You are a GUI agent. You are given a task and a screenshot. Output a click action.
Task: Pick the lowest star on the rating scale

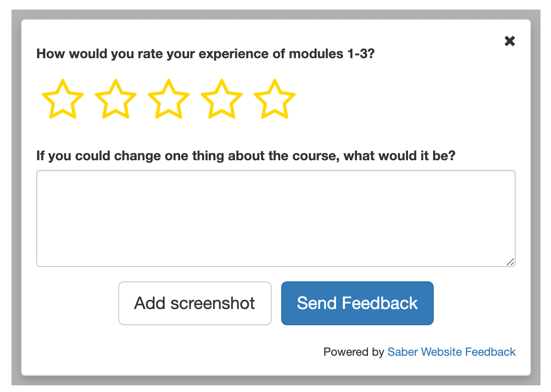[x=62, y=99]
